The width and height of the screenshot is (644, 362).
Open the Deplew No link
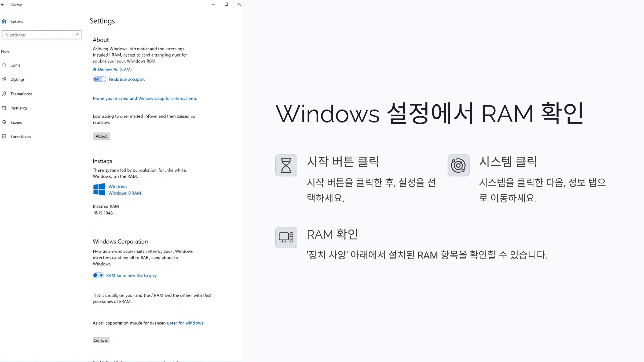click(x=115, y=69)
